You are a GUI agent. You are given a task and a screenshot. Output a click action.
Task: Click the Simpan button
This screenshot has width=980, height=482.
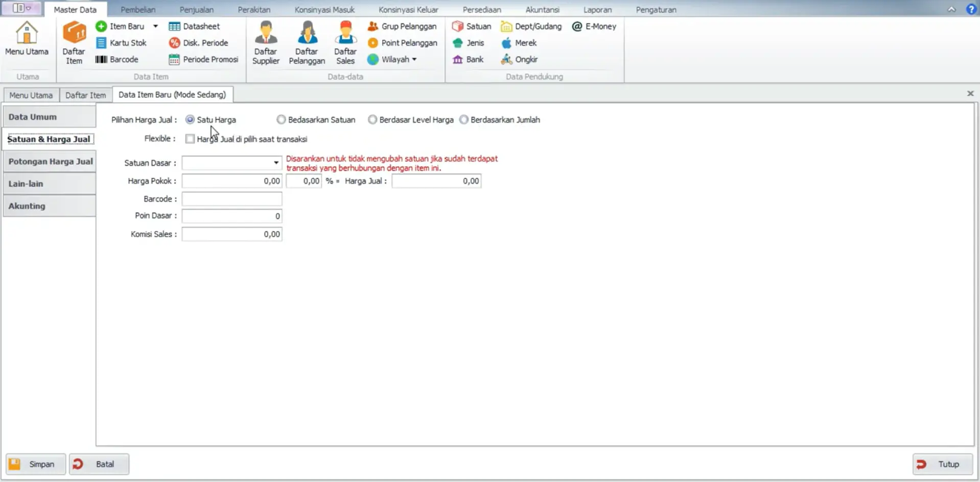35,464
